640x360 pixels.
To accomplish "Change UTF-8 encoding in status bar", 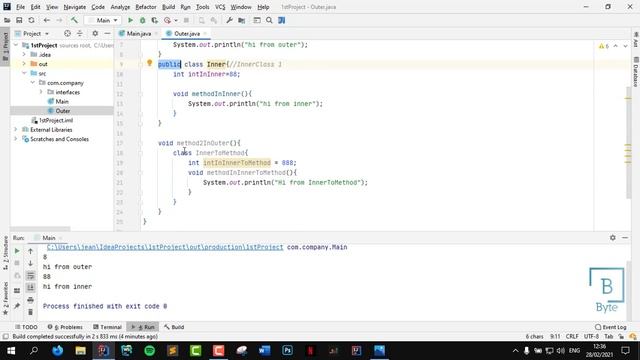I will (591, 336).
